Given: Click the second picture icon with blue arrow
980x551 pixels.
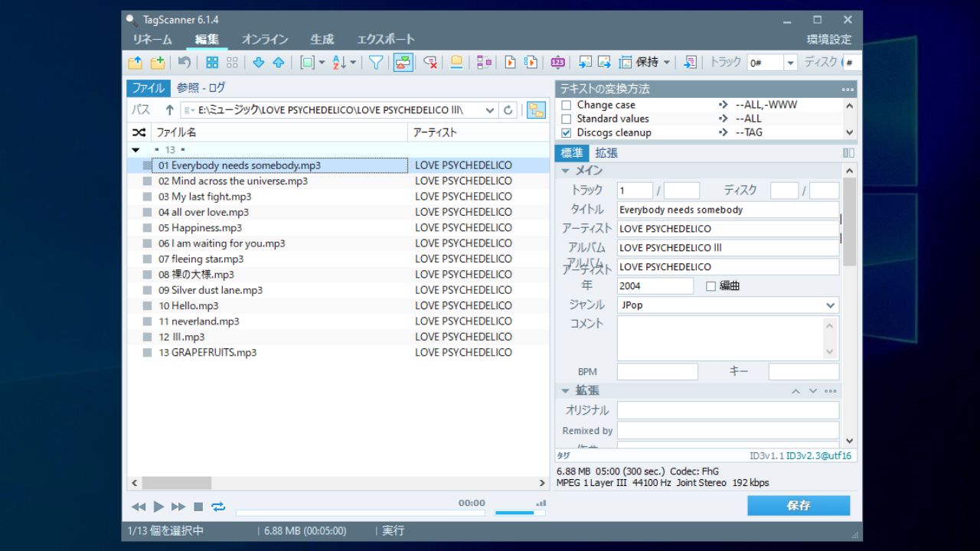Looking at the screenshot, I should [605, 63].
